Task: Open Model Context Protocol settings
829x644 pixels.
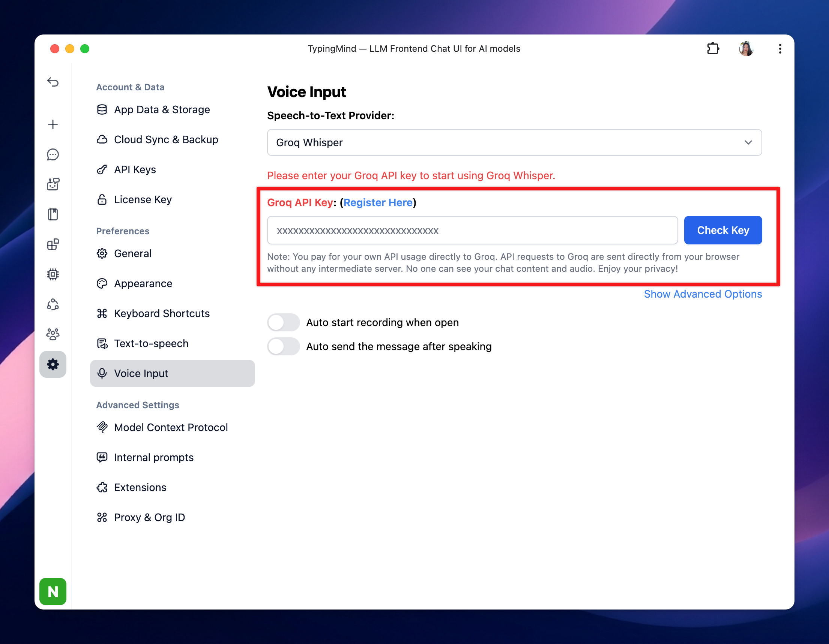Action: point(172,427)
